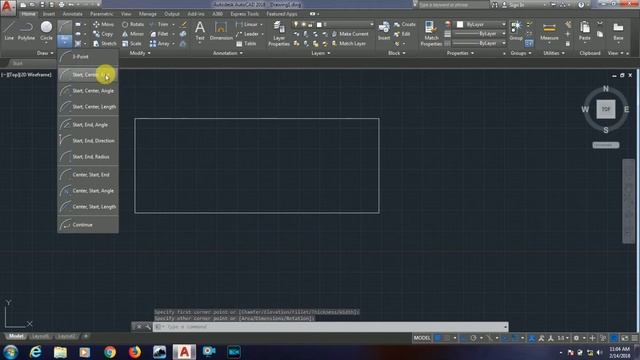Switch to the Insert ribbon tab
This screenshot has width=640, height=360.
click(49, 14)
